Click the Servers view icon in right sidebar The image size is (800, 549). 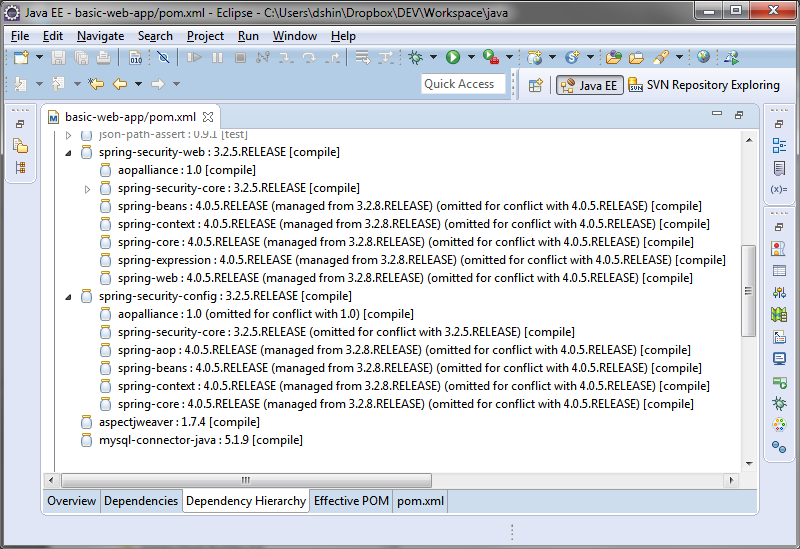(779, 381)
